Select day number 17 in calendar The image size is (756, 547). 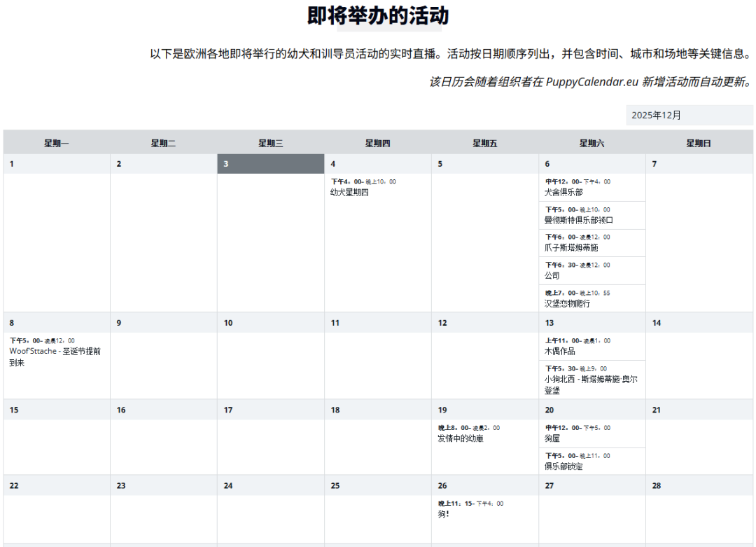click(x=228, y=410)
